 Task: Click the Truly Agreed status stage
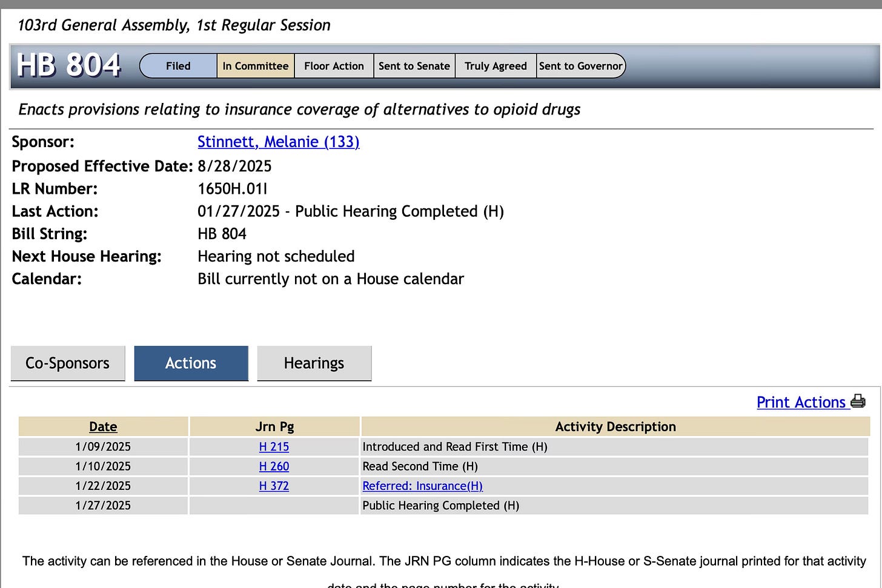pyautogui.click(x=496, y=66)
